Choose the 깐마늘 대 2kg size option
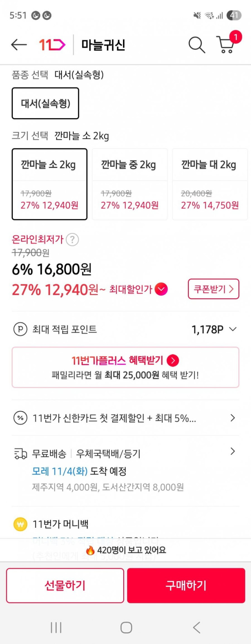Viewport: 251px width, 644px height. pyautogui.click(x=210, y=184)
